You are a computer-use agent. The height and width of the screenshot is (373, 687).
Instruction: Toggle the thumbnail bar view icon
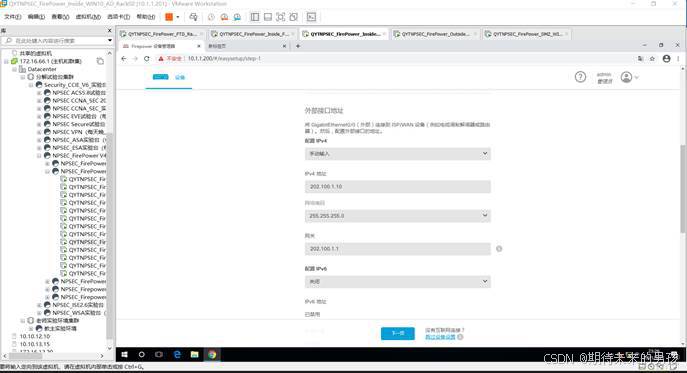point(268,17)
